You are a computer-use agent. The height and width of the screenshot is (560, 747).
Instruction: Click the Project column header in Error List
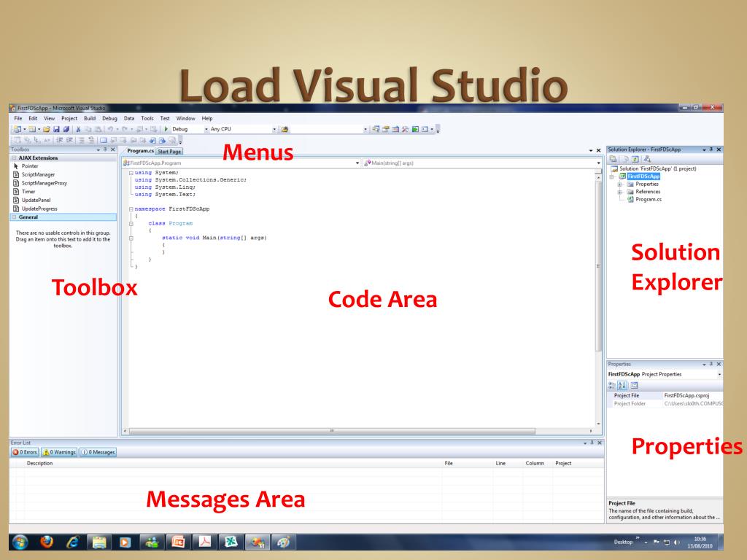563,463
